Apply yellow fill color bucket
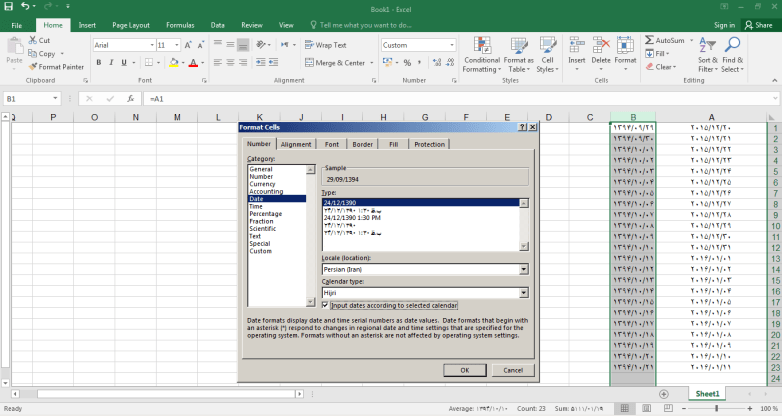782x416 pixels. pyautogui.click(x=174, y=62)
